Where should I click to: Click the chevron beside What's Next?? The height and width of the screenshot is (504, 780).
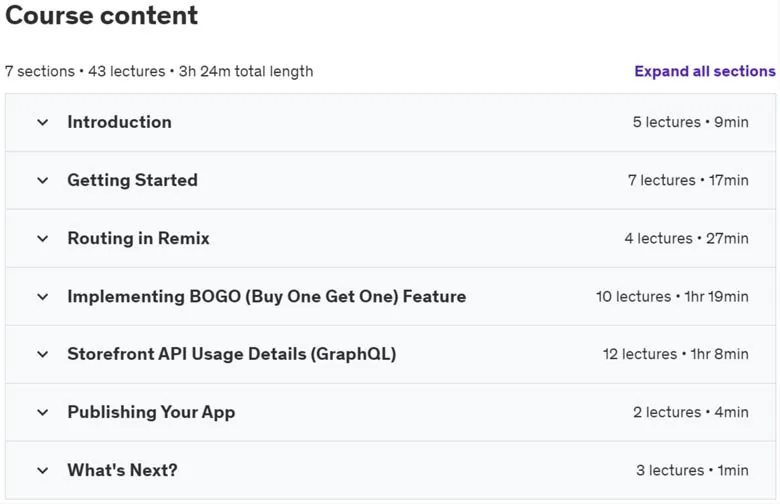click(43, 471)
